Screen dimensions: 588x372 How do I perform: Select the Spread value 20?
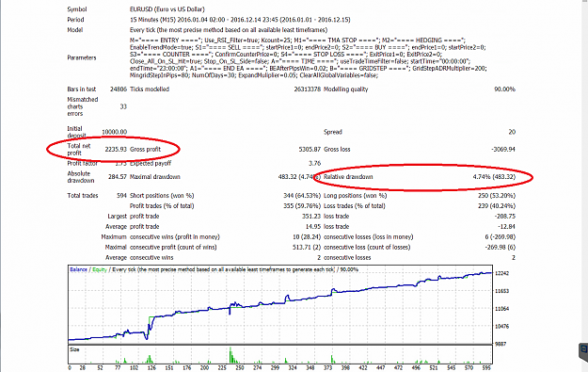point(512,132)
